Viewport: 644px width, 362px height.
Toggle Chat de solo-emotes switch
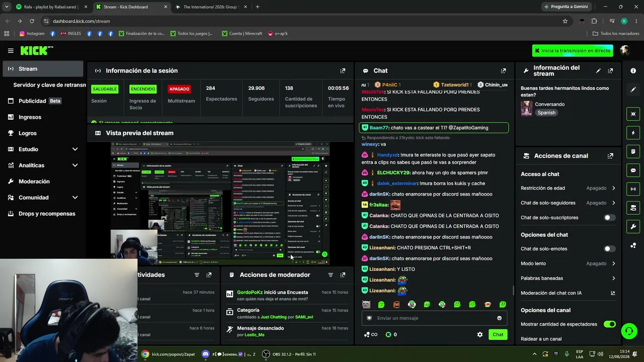[x=609, y=249]
